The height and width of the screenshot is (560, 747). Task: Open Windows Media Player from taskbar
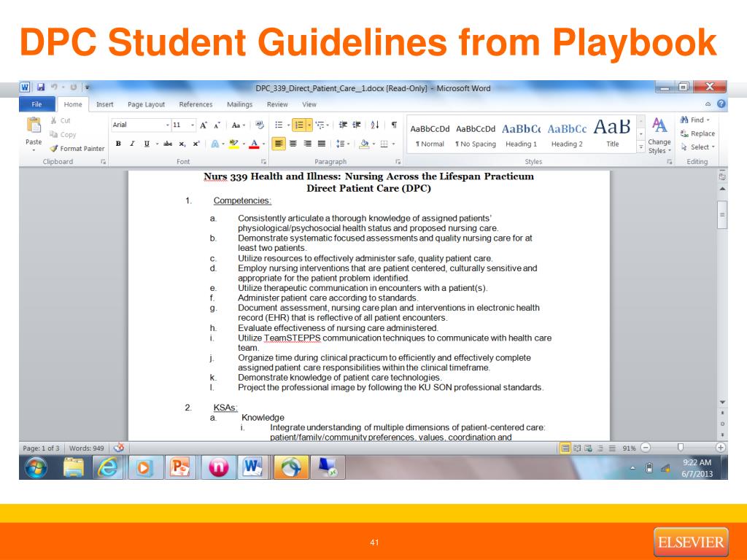coord(144,467)
